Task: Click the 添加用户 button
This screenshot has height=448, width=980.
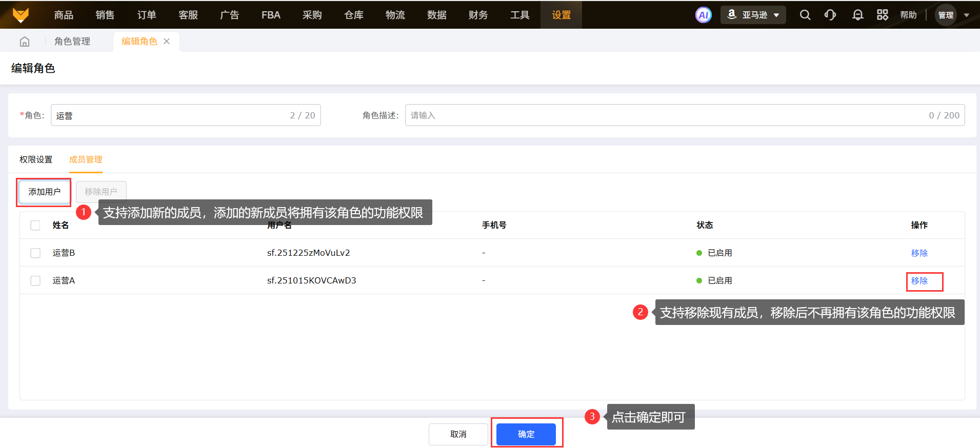Action: tap(45, 192)
